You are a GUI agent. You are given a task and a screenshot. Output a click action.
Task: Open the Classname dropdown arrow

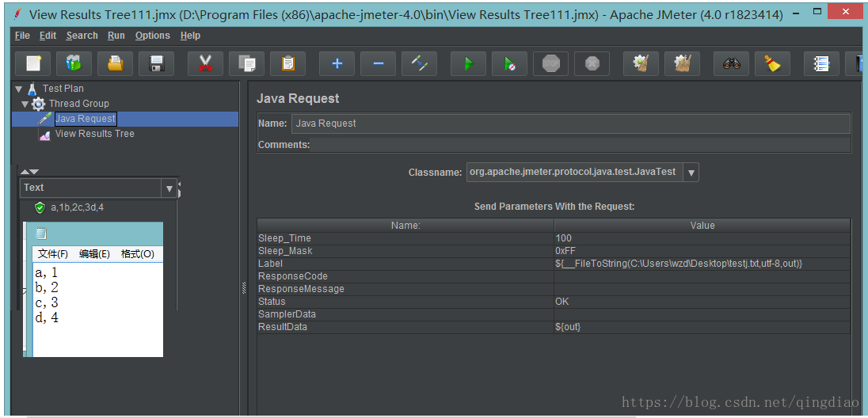(x=691, y=172)
